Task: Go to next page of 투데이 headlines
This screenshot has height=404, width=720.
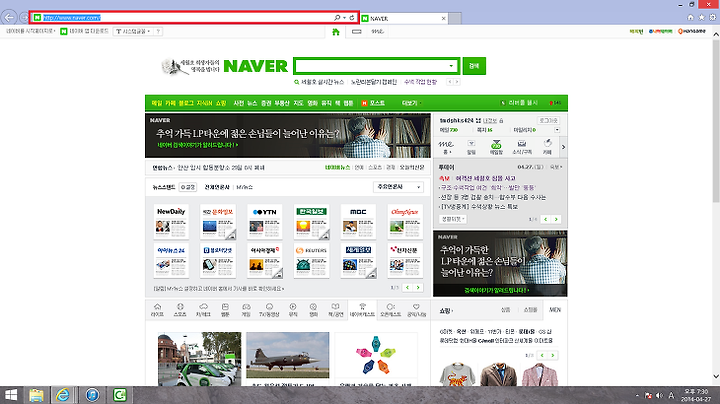Action: (556, 219)
